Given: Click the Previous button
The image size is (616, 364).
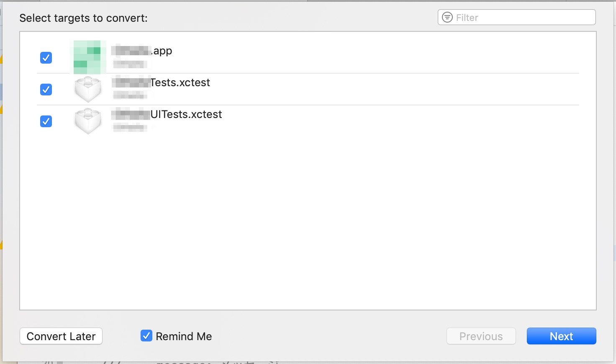Looking at the screenshot, I should click(x=481, y=336).
